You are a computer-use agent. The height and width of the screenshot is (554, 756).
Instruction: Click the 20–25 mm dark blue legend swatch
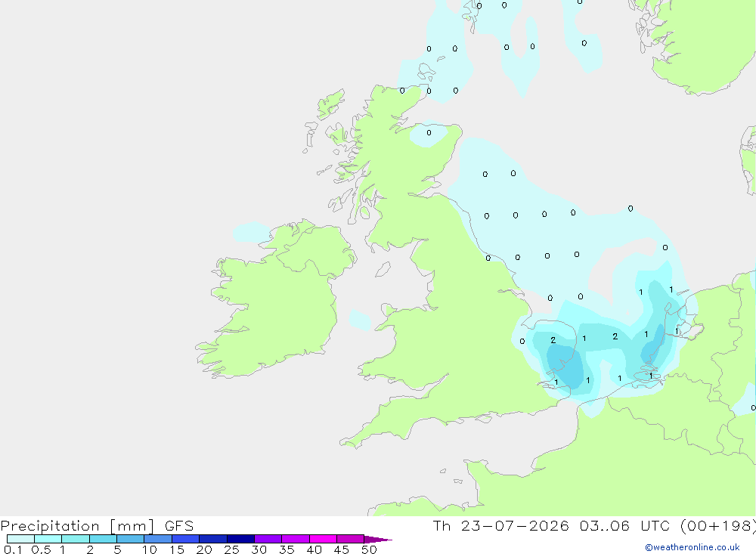coord(212,539)
